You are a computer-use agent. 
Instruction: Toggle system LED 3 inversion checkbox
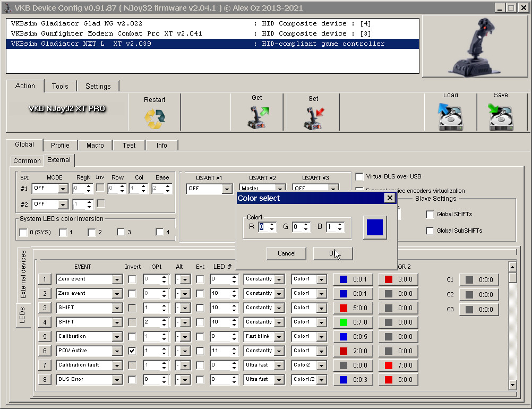point(121,232)
